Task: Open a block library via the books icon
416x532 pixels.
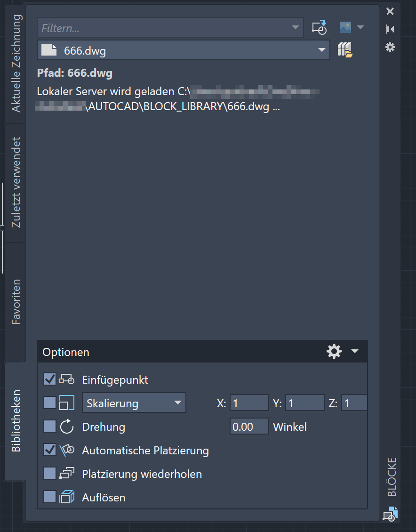Action: point(345,49)
